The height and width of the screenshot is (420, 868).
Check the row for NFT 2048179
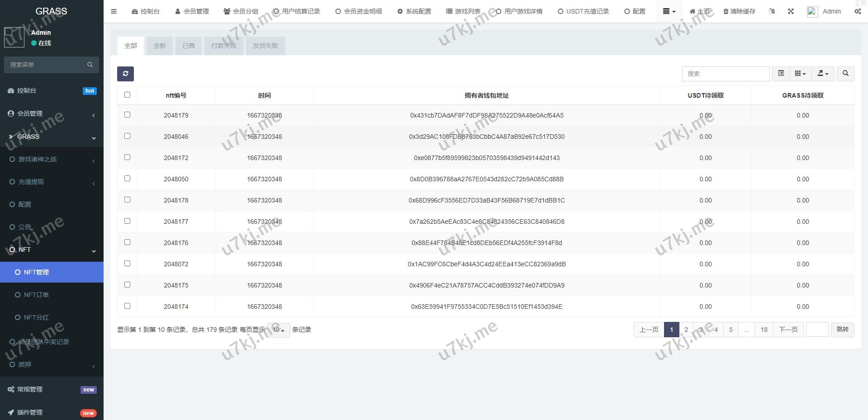coord(127,115)
